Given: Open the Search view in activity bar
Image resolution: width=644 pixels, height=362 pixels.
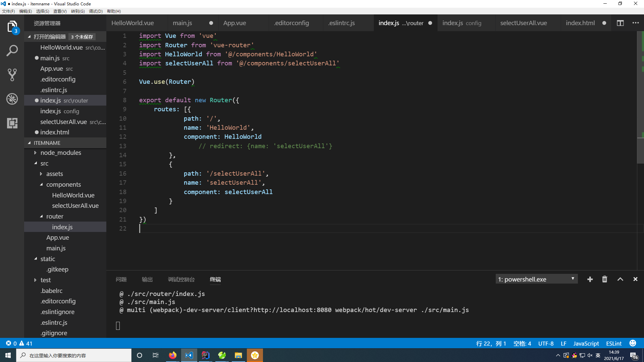Looking at the screenshot, I should 12,51.
